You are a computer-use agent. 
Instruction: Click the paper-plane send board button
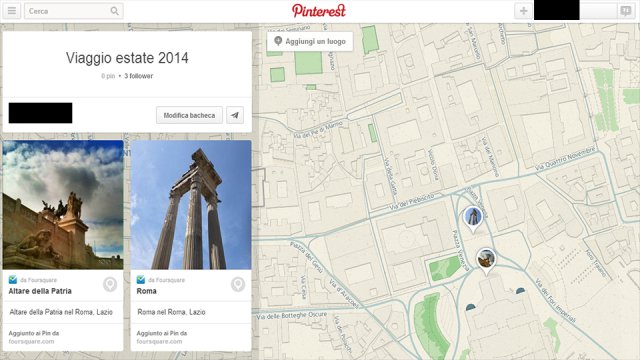point(235,115)
